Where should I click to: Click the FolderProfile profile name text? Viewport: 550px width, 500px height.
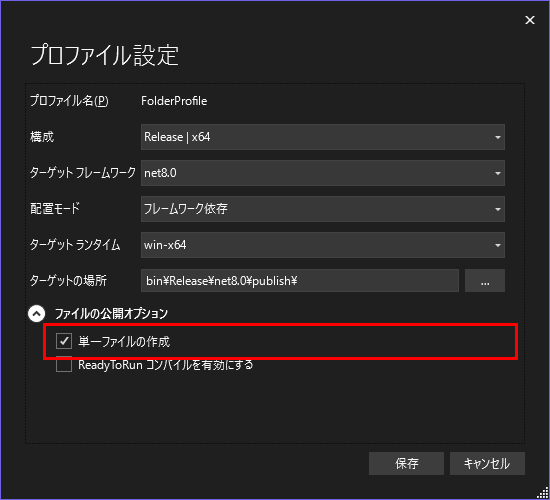click(174, 101)
